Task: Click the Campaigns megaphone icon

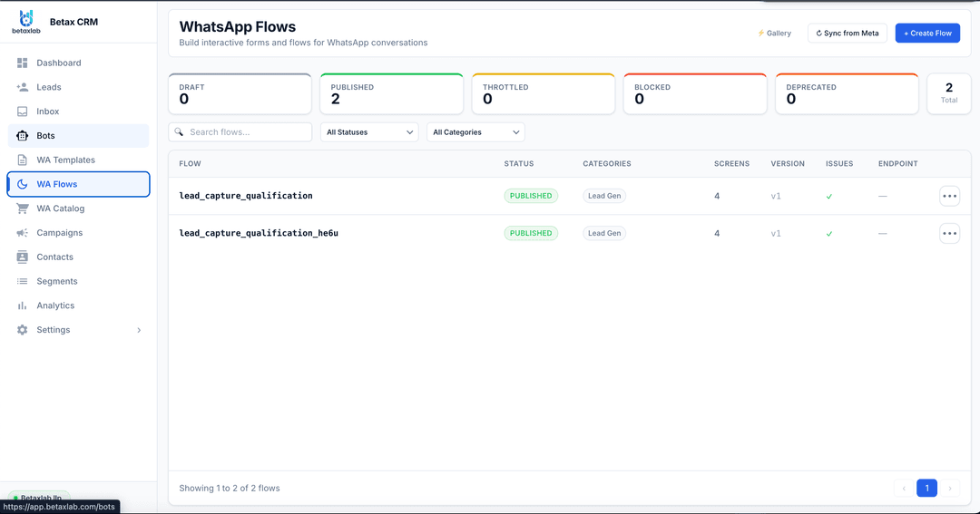Action: (x=23, y=233)
